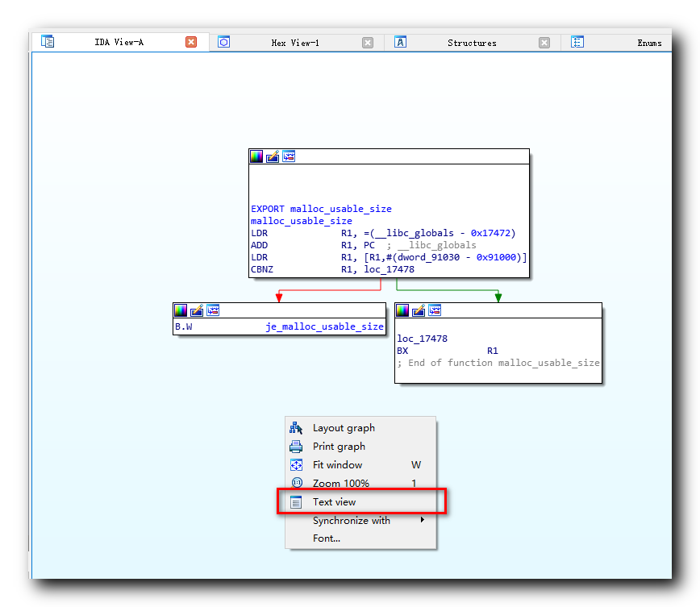This screenshot has width=700, height=607.
Task: Open node color picker on malloc_usable_size block
Action: click(x=256, y=156)
